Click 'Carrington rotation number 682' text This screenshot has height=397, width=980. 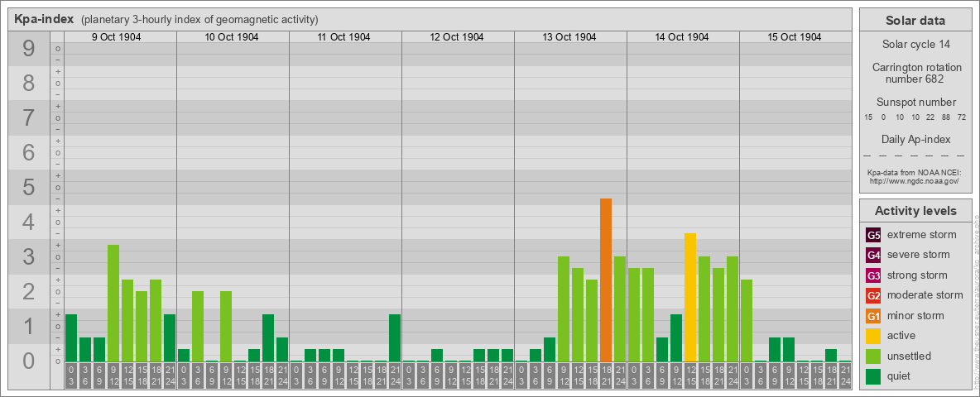point(917,73)
